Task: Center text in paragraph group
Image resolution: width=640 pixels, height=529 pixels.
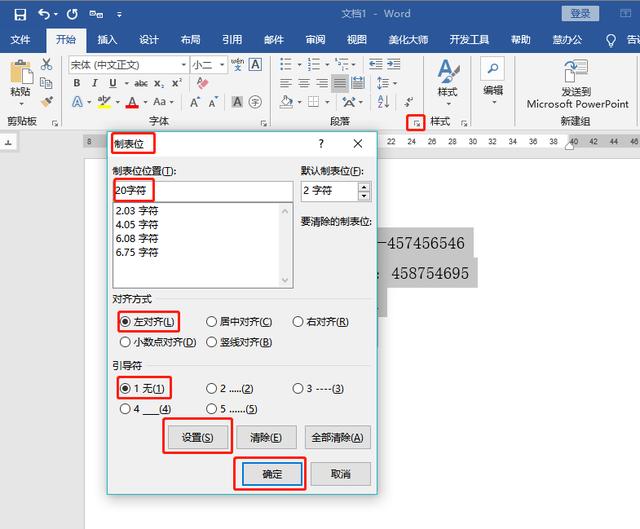Action: 304,83
